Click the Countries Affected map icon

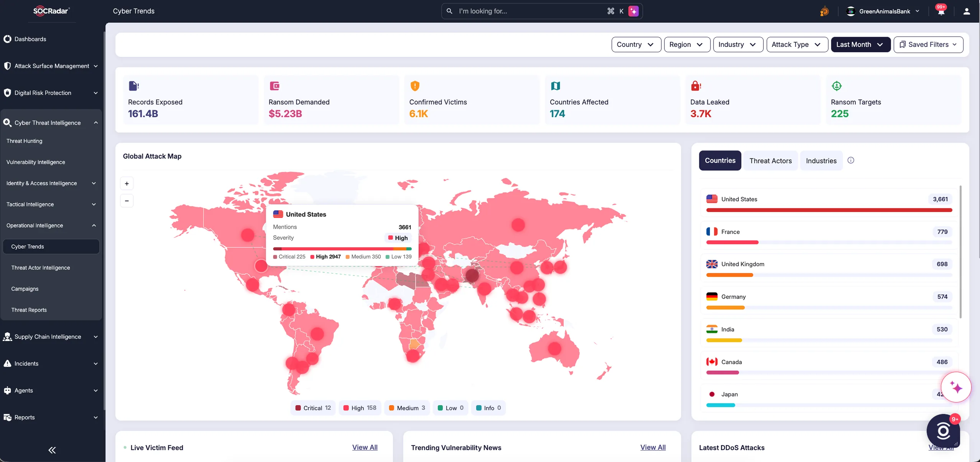(555, 86)
